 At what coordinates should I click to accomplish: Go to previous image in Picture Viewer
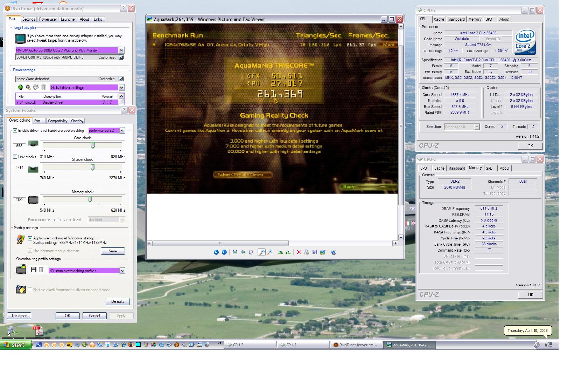(x=216, y=252)
